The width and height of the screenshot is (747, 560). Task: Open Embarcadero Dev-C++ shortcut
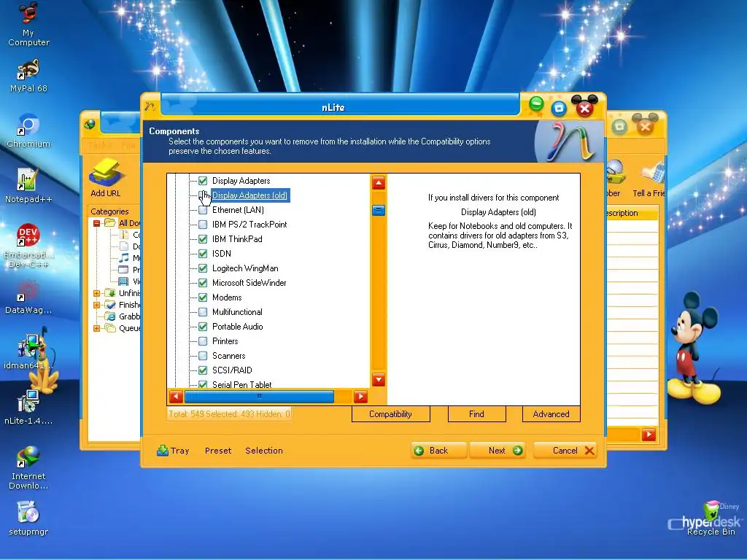pos(28,245)
